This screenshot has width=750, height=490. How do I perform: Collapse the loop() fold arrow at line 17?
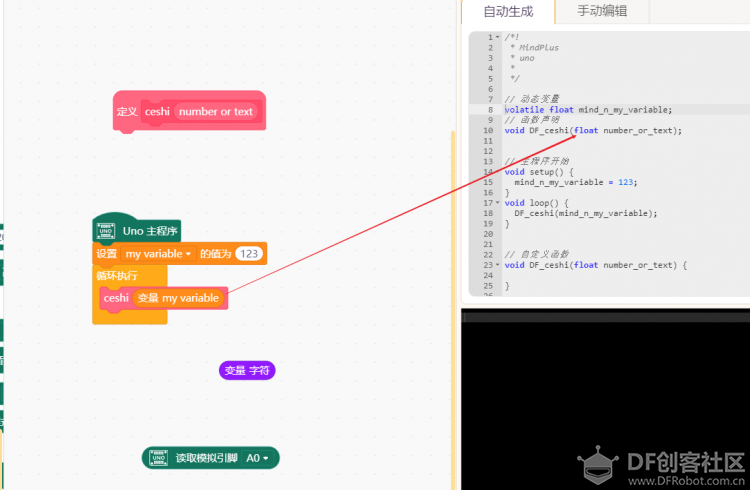click(497, 203)
